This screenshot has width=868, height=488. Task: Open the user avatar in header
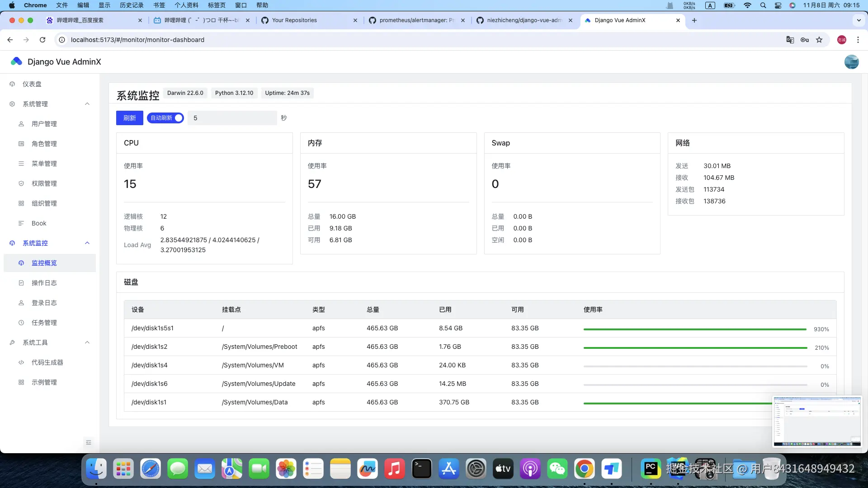(x=851, y=62)
